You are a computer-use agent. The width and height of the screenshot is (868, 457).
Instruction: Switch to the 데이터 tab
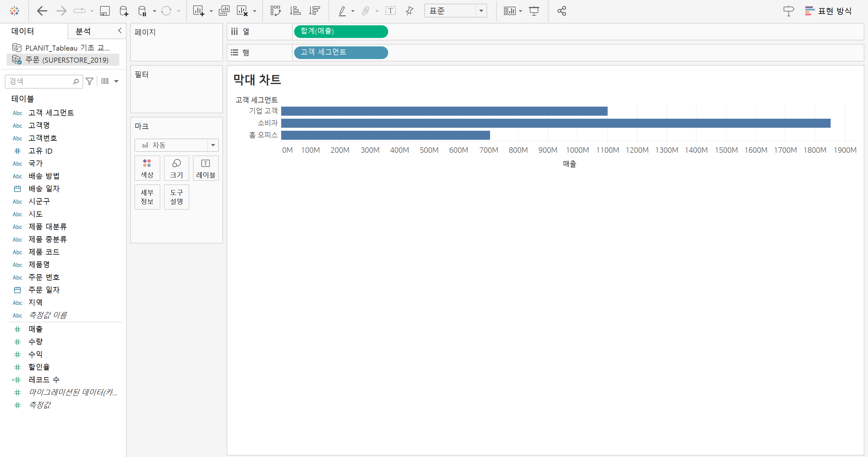point(23,31)
